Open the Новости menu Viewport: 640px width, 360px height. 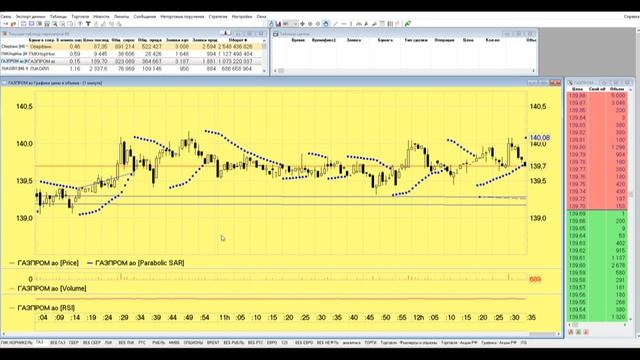tap(101, 17)
